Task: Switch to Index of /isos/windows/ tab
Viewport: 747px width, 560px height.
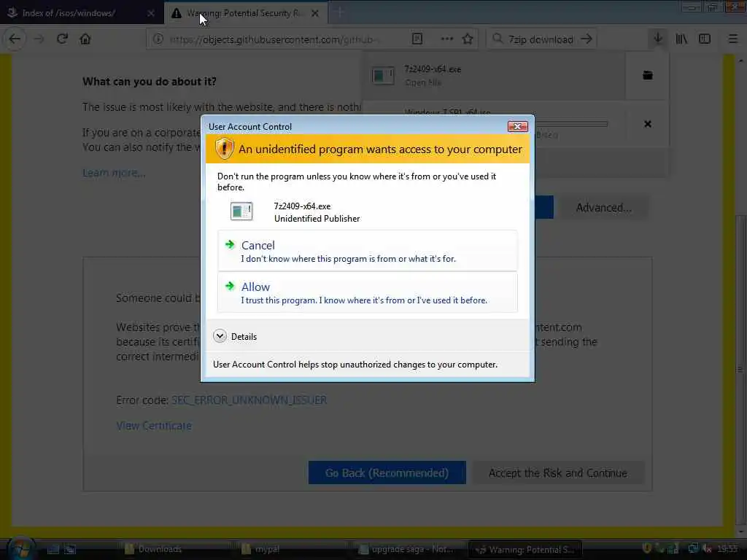Action: [81, 13]
